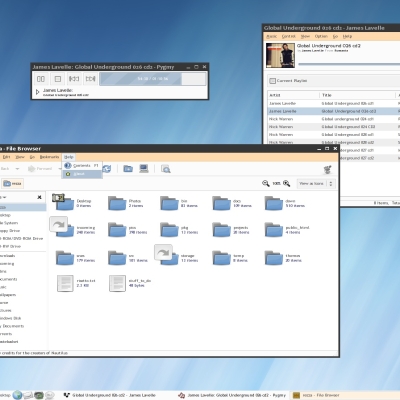Open the Edit menu in File Browser
The image size is (400, 400).
pos(6,157)
